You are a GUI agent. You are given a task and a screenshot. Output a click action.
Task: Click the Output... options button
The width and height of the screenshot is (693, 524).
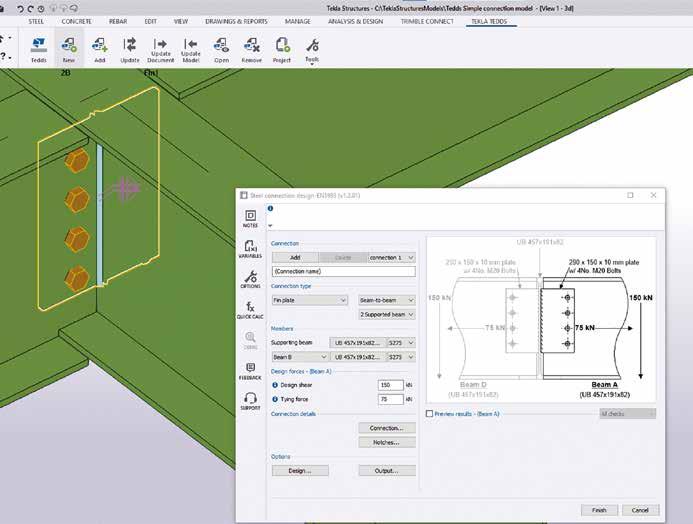387,471
